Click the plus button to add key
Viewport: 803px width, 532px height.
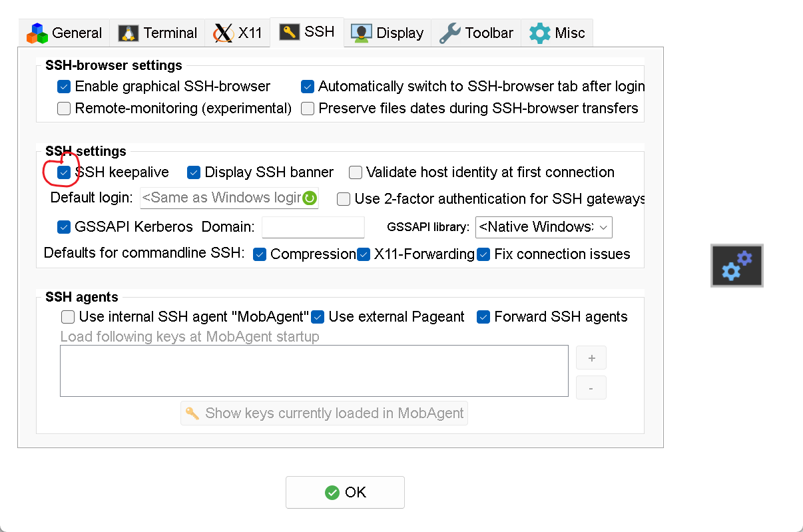pyautogui.click(x=591, y=358)
